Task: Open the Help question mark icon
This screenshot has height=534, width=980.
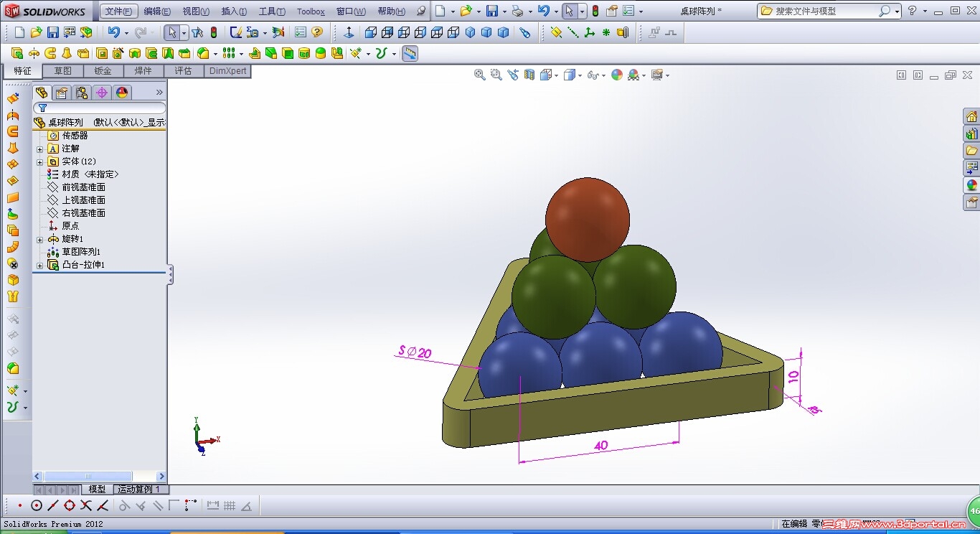Action: pyautogui.click(x=913, y=11)
